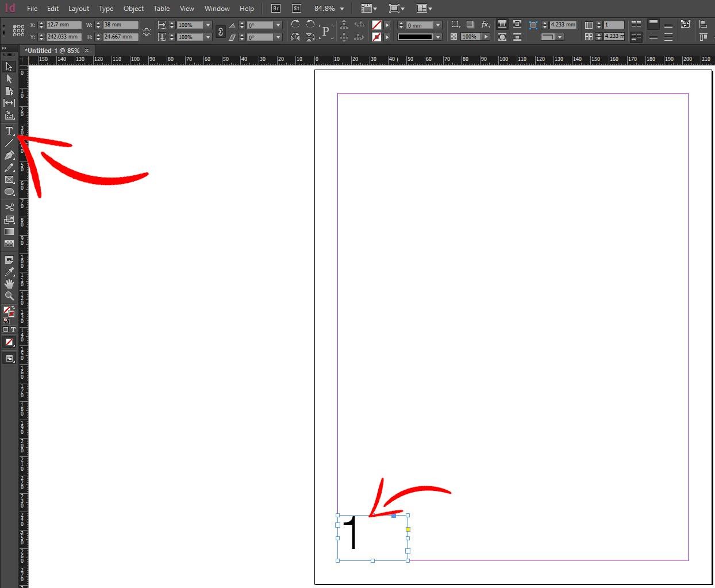715x588 pixels.
Task: Open the View Options dropdown
Action: click(369, 9)
